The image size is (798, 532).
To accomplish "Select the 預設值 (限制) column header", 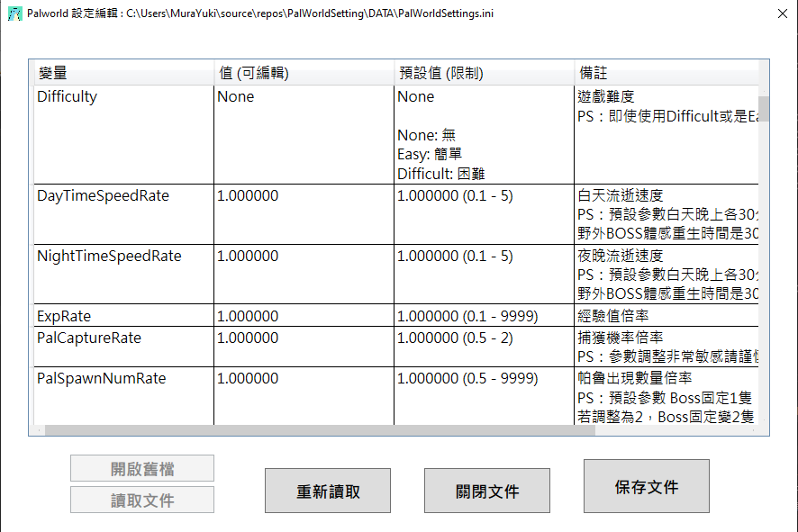I will pyautogui.click(x=484, y=73).
